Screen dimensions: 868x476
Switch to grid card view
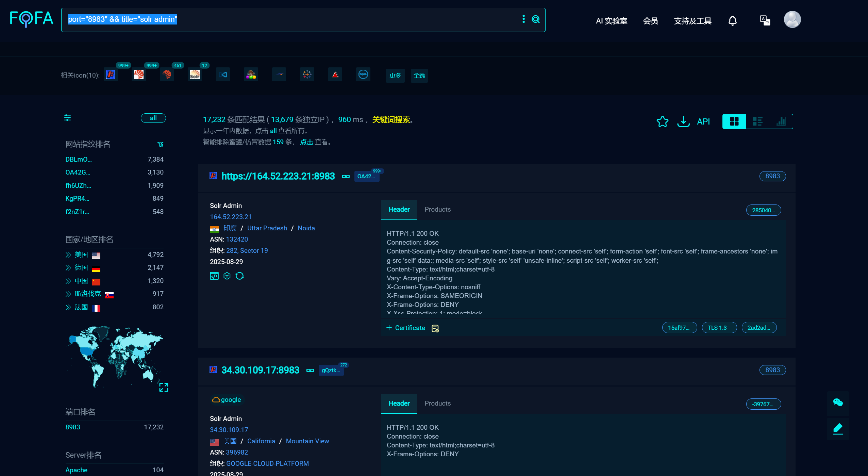click(734, 121)
